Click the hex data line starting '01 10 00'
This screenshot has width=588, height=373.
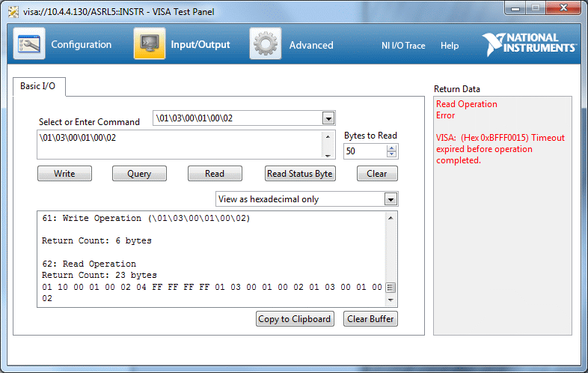(212, 288)
